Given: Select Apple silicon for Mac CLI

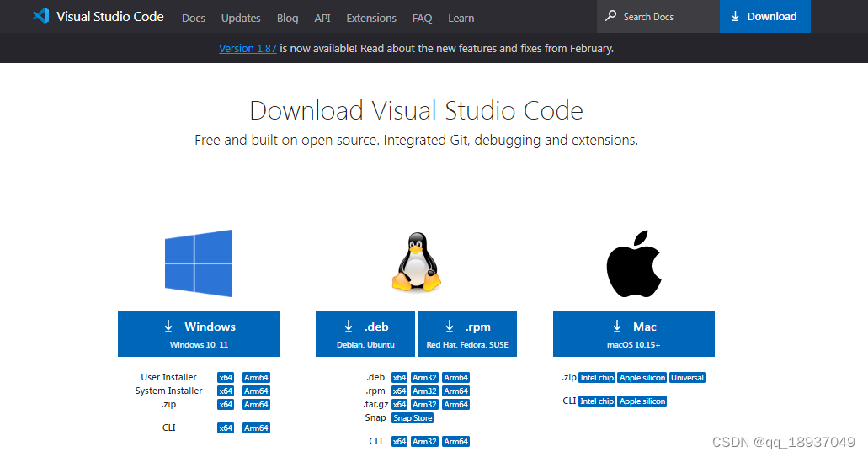Looking at the screenshot, I should [x=642, y=401].
